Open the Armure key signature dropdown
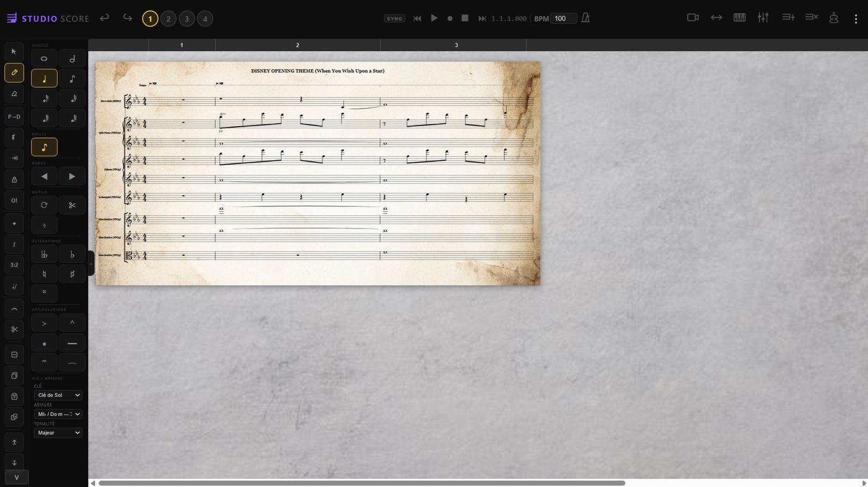 pyautogui.click(x=58, y=414)
